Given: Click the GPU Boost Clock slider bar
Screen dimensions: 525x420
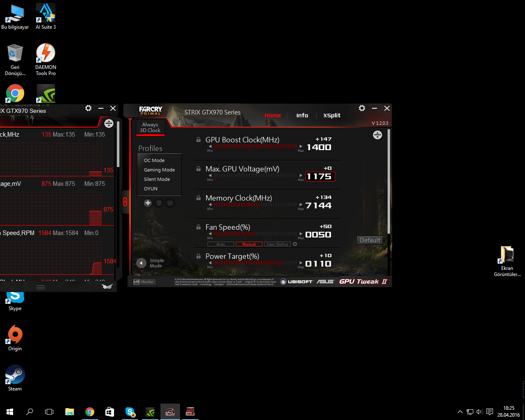Looking at the screenshot, I should click(255, 146).
